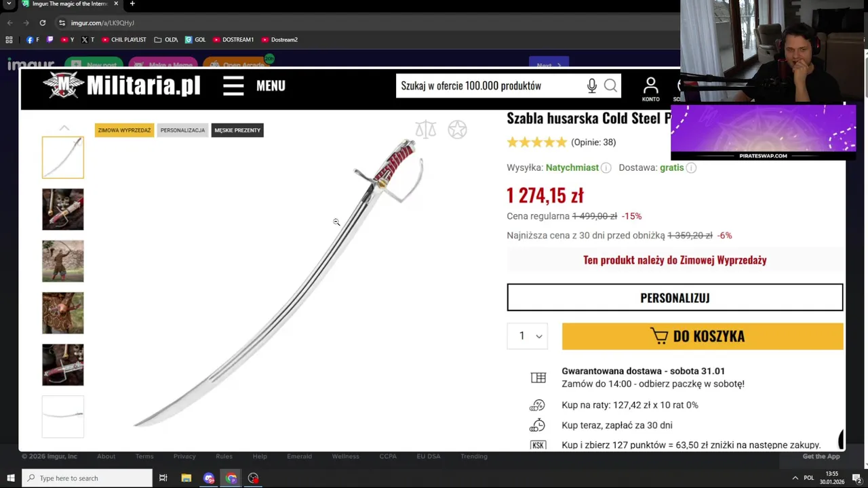Click the ZIMOWA WYPRZEDAŻ tag
The width and height of the screenshot is (868, 488).
pyautogui.click(x=124, y=130)
